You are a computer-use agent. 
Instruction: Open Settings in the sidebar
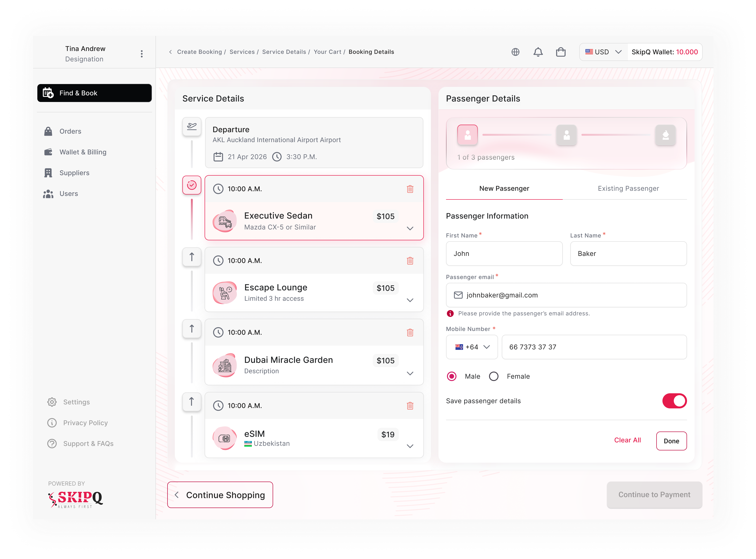click(68, 402)
